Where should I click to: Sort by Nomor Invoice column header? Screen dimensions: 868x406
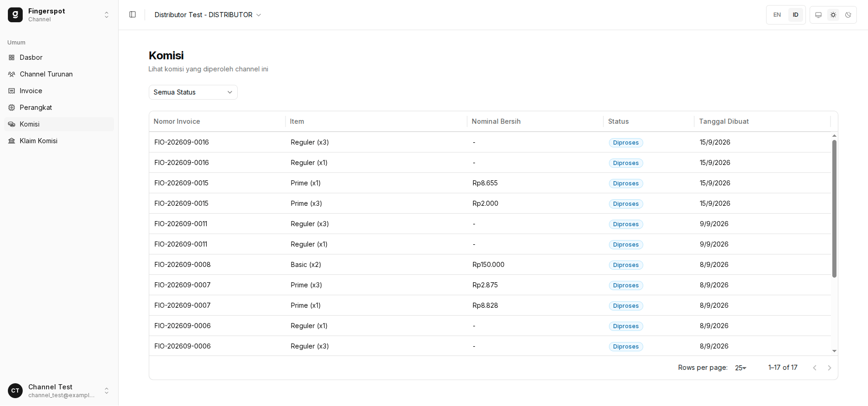click(x=217, y=121)
